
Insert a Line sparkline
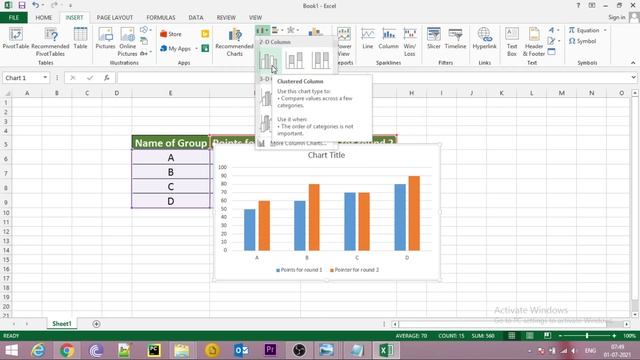(x=368, y=39)
